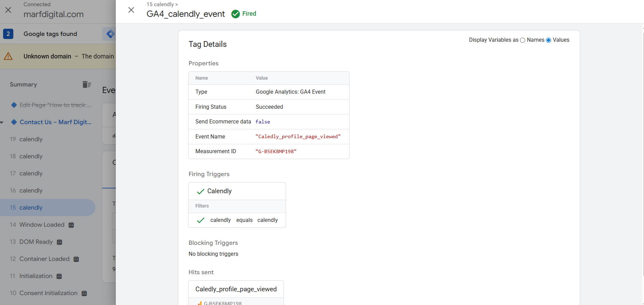Image resolution: width=644 pixels, height=305 pixels.
Task: Click the Unknown domain warning triangle icon
Action: [x=8, y=56]
